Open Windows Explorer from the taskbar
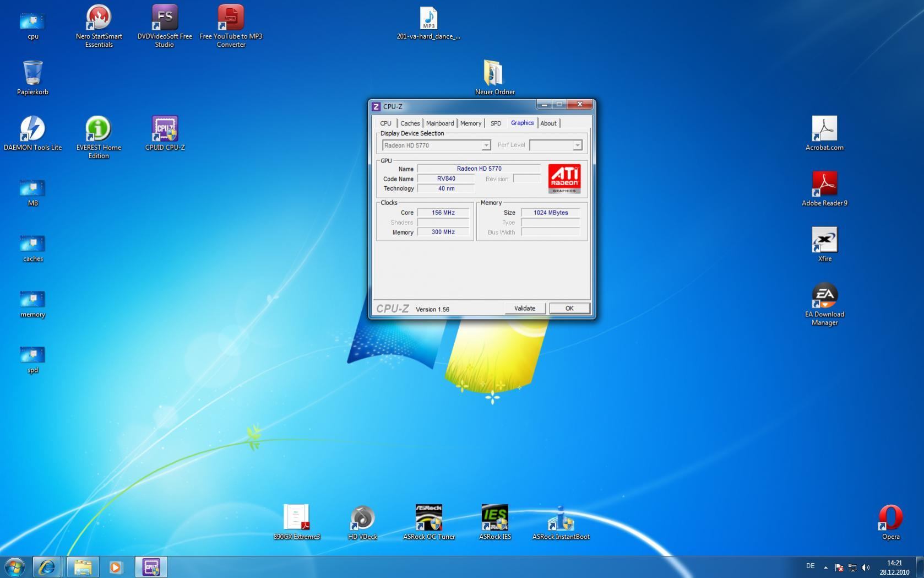This screenshot has width=924, height=578. (83, 567)
